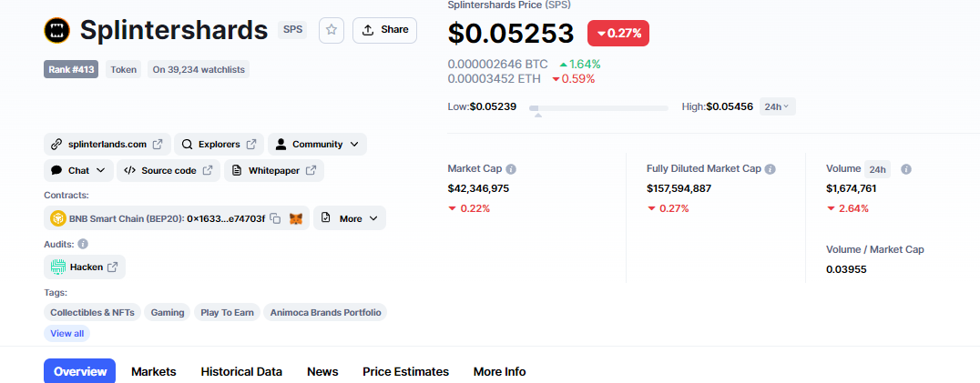Expand the Community dropdown
This screenshot has height=383, width=980.
coord(317,144)
